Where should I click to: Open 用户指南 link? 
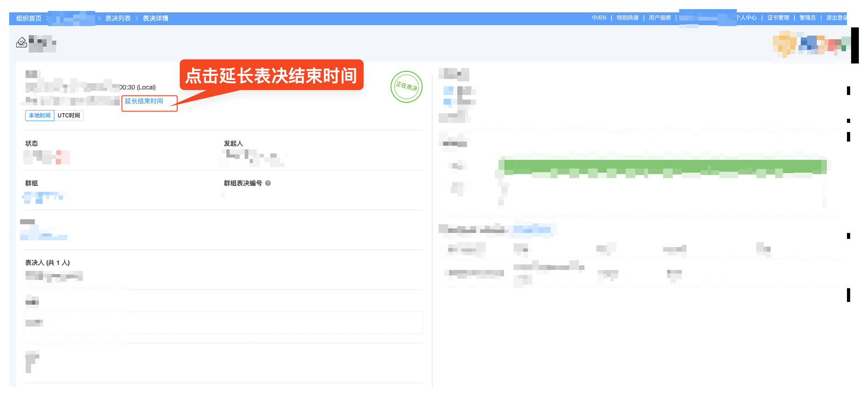(660, 18)
